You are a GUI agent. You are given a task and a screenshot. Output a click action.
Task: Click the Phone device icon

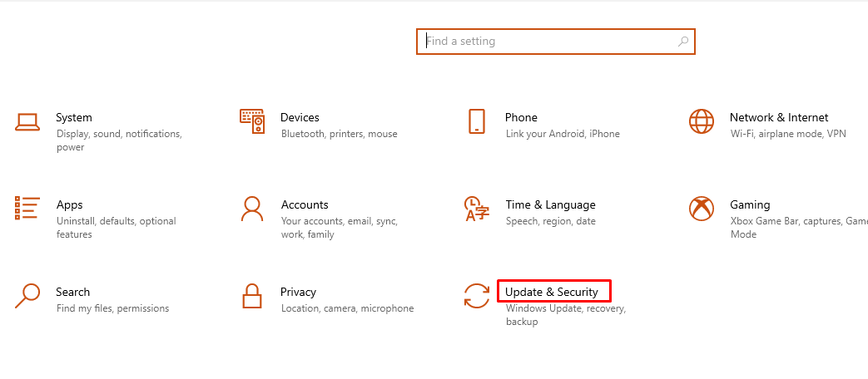click(x=477, y=121)
